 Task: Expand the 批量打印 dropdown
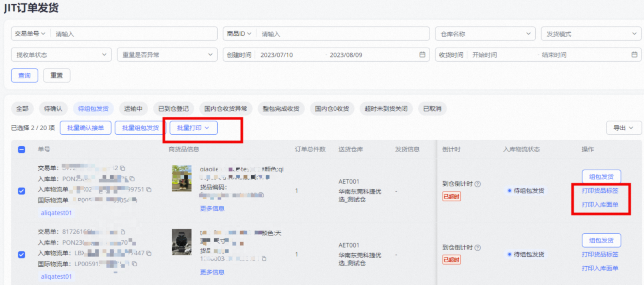(x=193, y=128)
